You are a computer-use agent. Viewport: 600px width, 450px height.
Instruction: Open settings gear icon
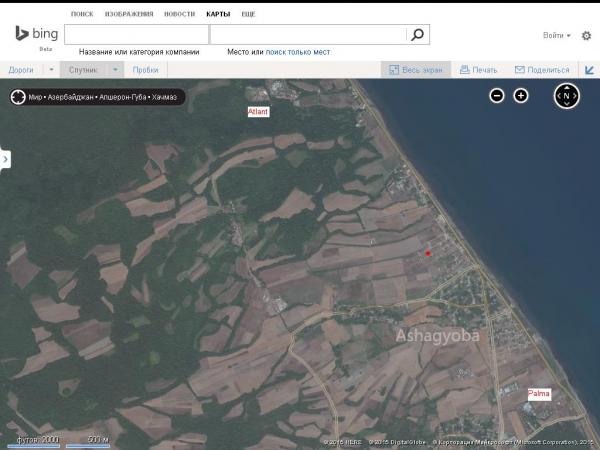click(x=586, y=35)
